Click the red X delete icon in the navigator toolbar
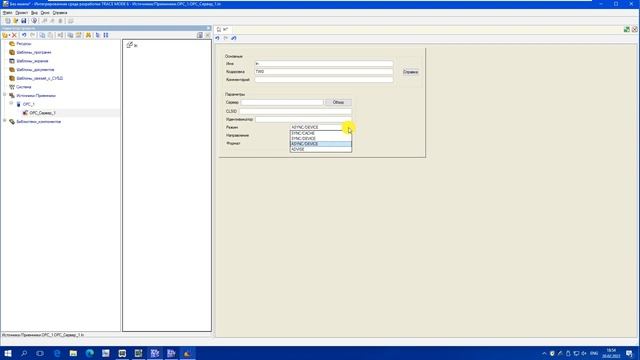 (14, 36)
